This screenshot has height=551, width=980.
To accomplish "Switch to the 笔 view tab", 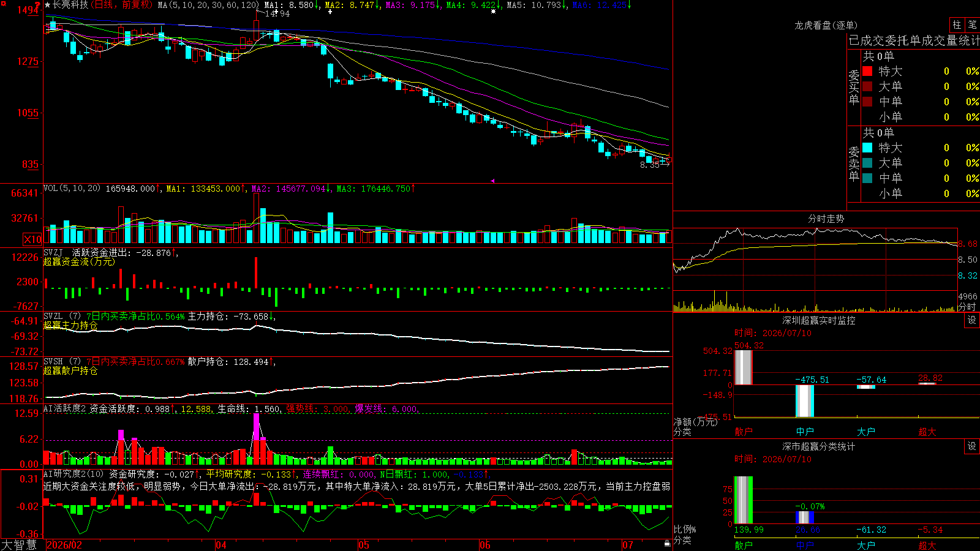I will (x=973, y=24).
